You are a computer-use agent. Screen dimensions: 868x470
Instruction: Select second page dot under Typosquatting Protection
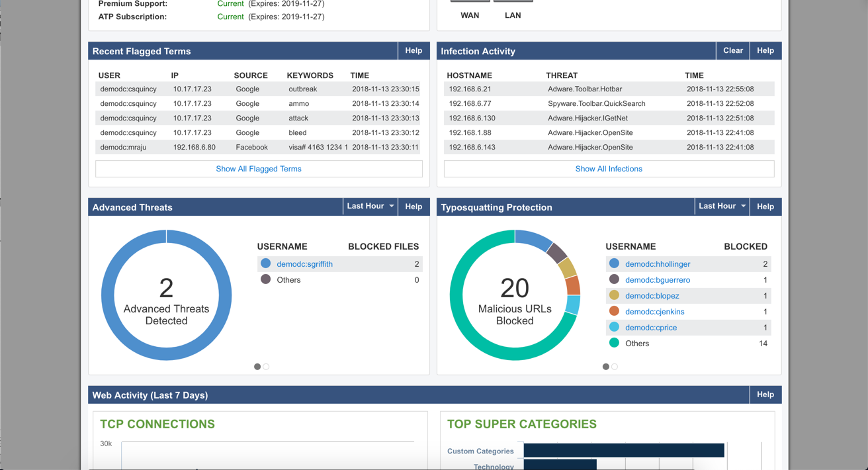615,367
